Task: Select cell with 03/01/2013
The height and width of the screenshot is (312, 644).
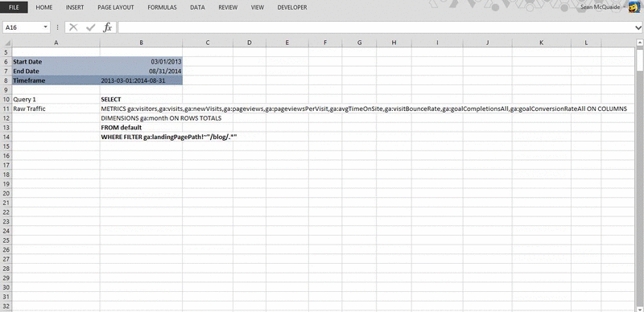Action: tap(142, 62)
